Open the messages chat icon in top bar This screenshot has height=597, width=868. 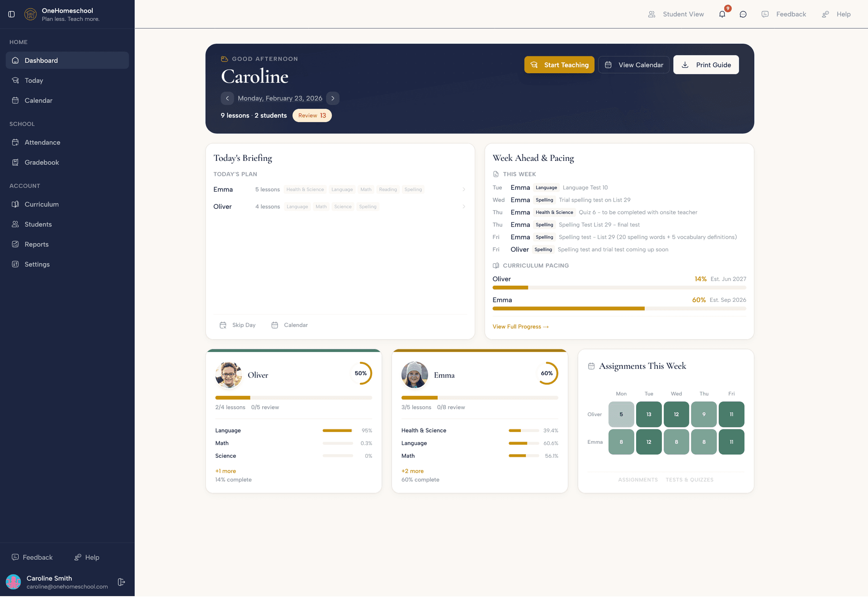[743, 14]
